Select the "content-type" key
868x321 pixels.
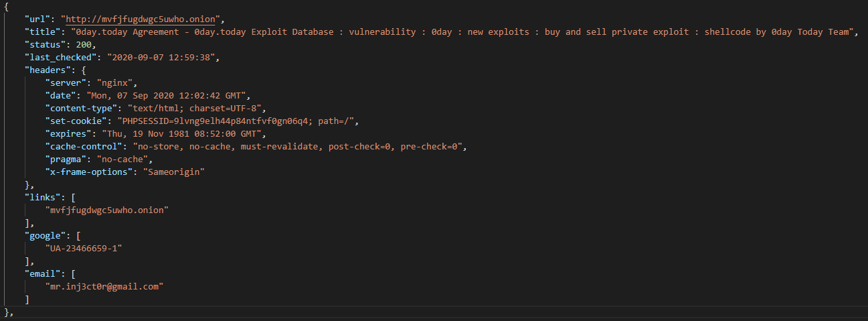pos(82,109)
